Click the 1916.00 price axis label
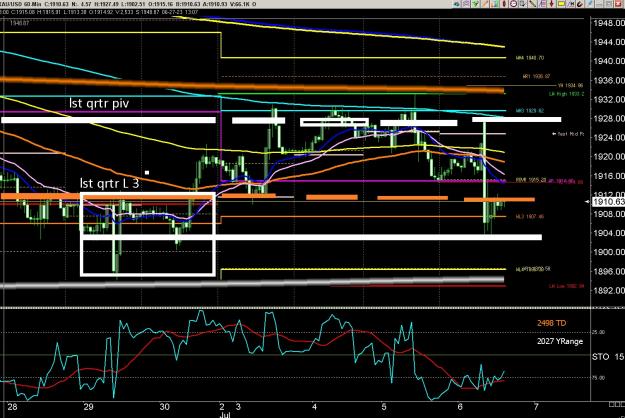Image resolution: width=625 pixels, height=418 pixels. 609,176
